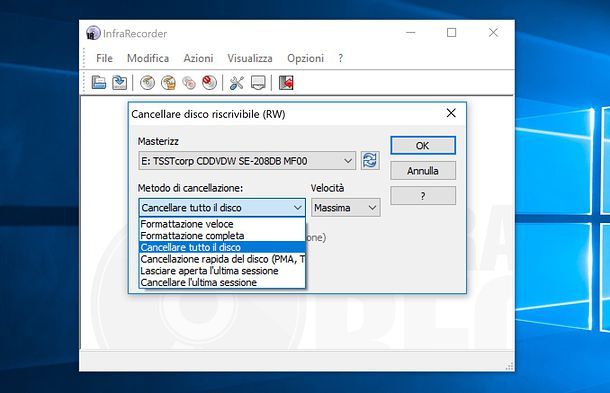The width and height of the screenshot is (610, 393).
Task: Click the Annulla button
Action: [423, 171]
